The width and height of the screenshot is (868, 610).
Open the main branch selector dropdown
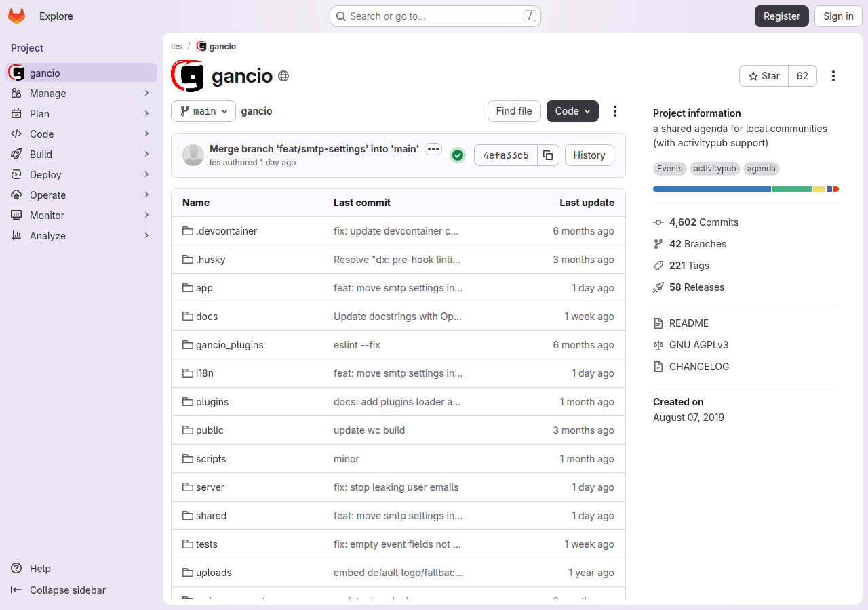click(203, 111)
